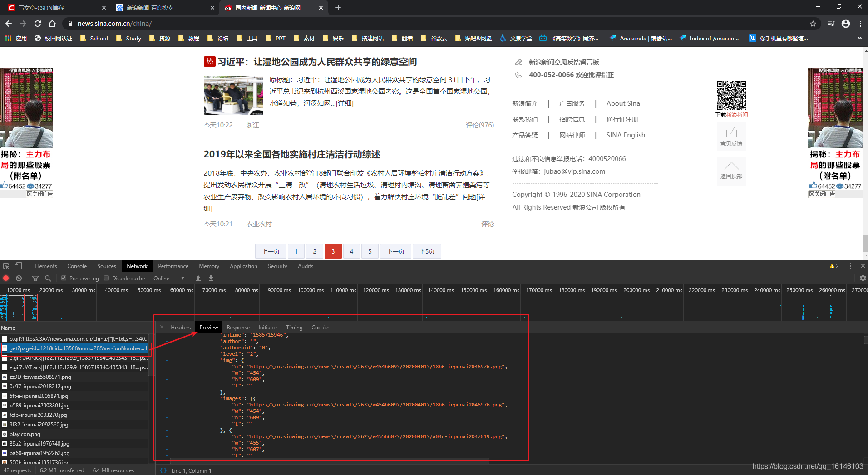Image resolution: width=868 pixels, height=475 pixels.
Task: Uncheck the Preserve log checkbox
Action: (64, 279)
